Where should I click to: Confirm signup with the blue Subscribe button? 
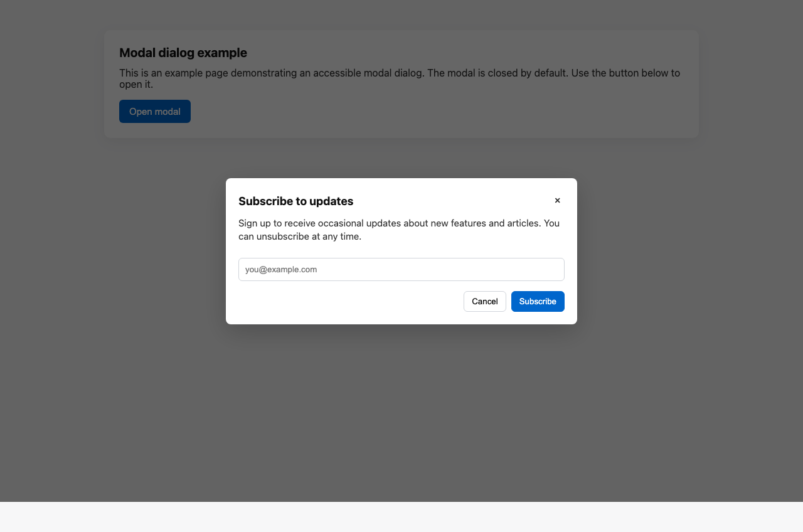point(537,301)
